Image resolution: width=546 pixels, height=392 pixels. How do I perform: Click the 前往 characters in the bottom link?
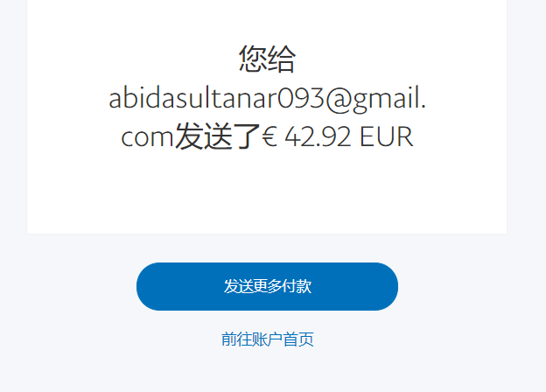click(x=236, y=339)
